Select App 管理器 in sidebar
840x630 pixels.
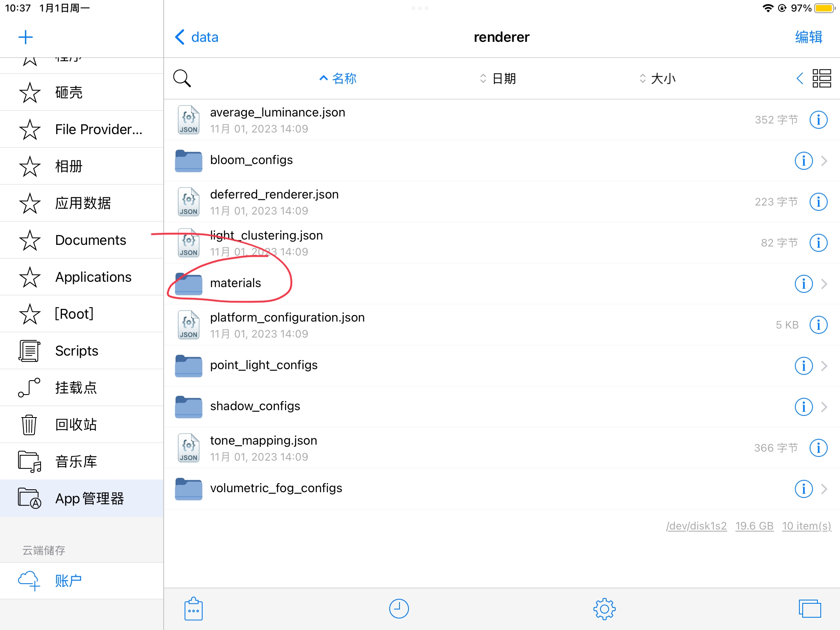(82, 498)
